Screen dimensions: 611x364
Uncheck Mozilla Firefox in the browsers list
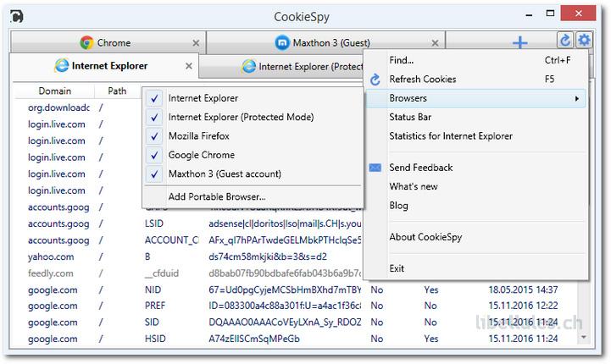[154, 136]
